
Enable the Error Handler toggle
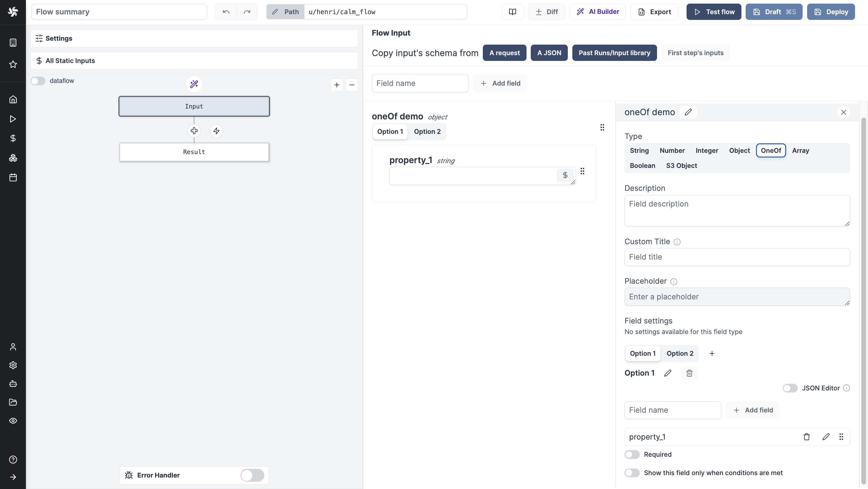coord(252,475)
